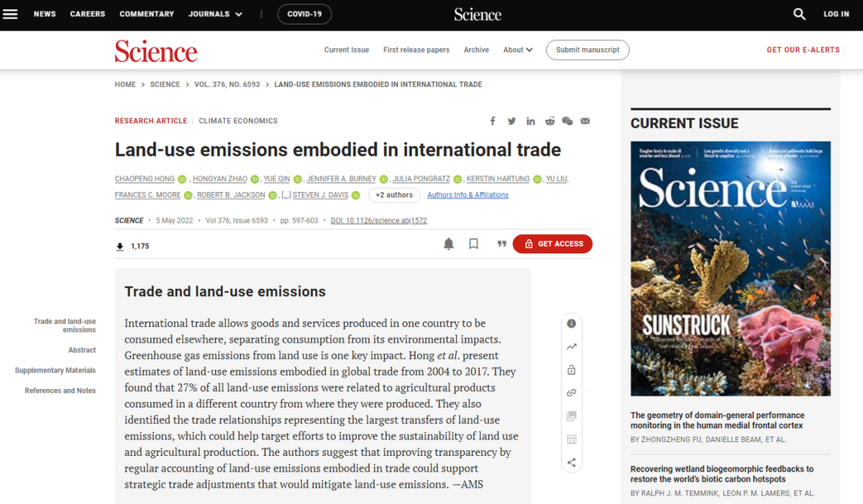The image size is (863, 504).
Task: Open article metrics trend icon
Action: pos(571,347)
